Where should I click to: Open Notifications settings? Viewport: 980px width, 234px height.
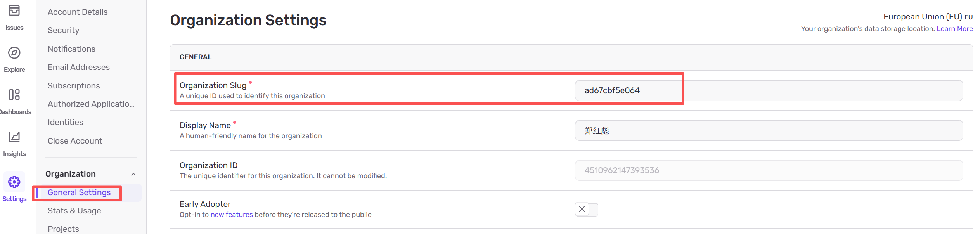[71, 49]
